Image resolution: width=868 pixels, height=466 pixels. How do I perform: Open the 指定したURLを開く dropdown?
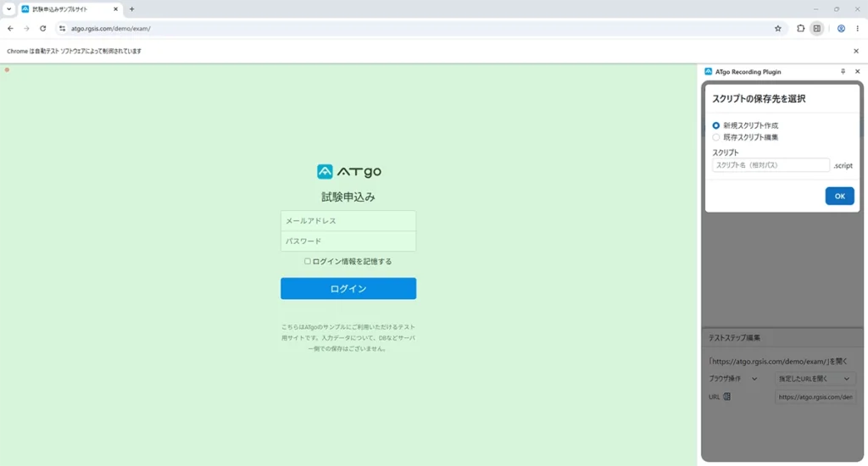(x=814, y=379)
